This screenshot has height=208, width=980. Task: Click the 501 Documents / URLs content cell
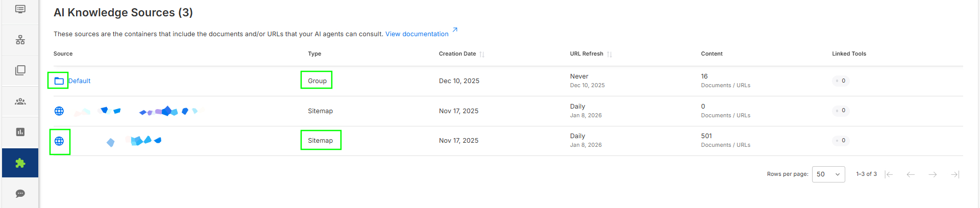point(725,140)
